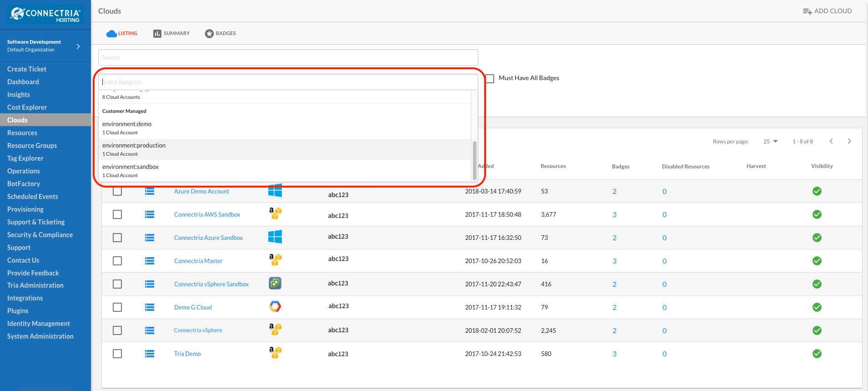Click green visibility check for Azure Demo Account
Image resolution: width=868 pixels, height=391 pixels.
point(817,191)
